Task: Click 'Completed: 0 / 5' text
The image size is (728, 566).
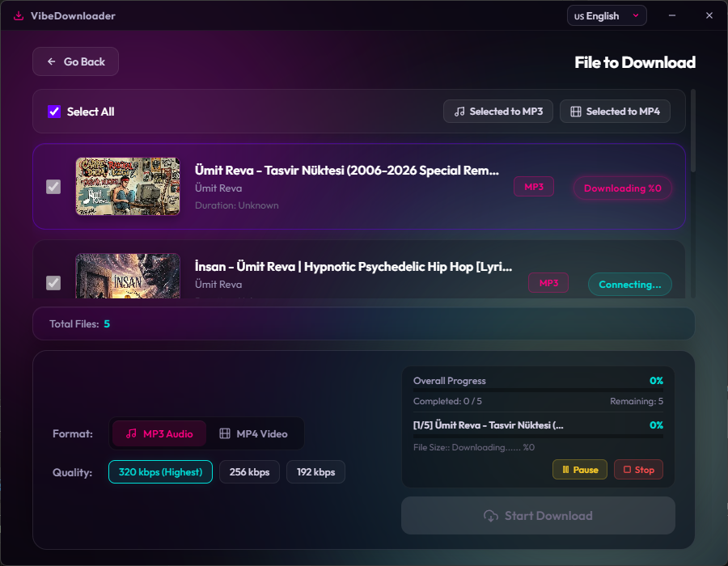Action: (x=447, y=401)
